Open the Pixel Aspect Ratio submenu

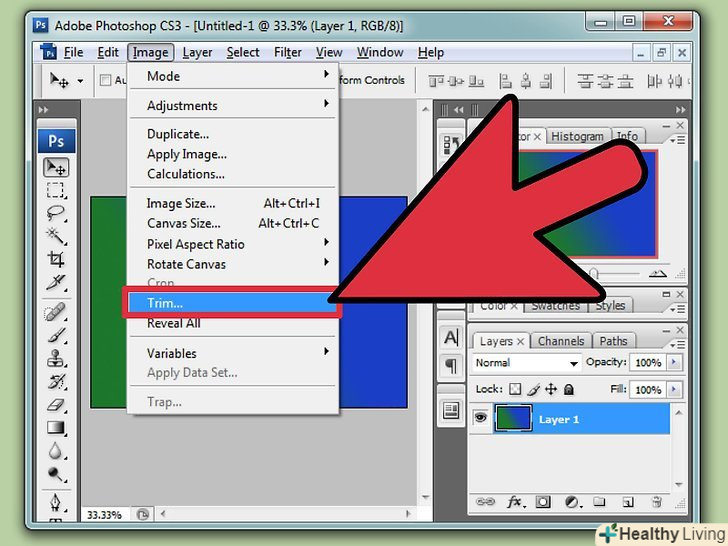click(232, 244)
